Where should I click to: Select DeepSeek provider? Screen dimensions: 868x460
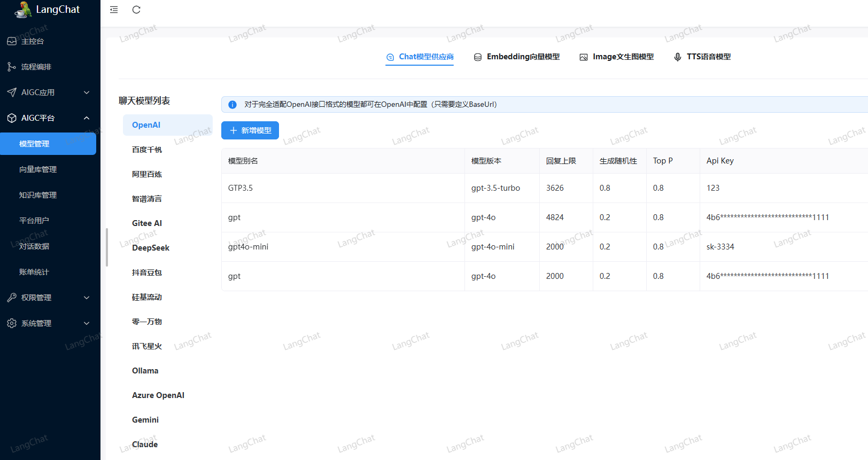pos(168,248)
